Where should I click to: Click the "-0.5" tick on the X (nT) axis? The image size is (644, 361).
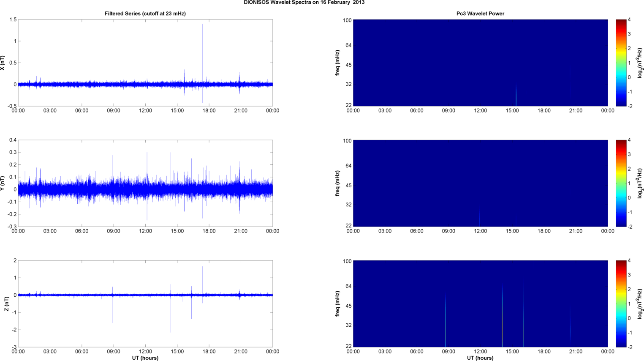[11, 106]
